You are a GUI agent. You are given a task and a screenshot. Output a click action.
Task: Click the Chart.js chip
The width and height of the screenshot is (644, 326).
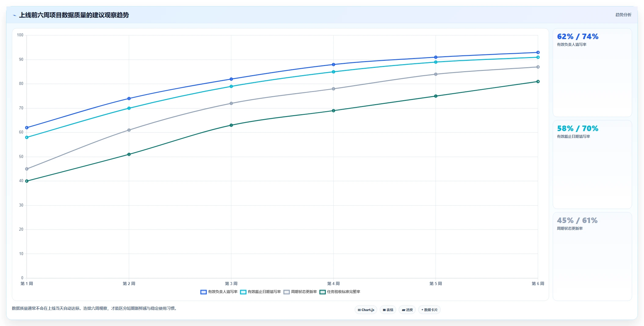click(x=366, y=310)
